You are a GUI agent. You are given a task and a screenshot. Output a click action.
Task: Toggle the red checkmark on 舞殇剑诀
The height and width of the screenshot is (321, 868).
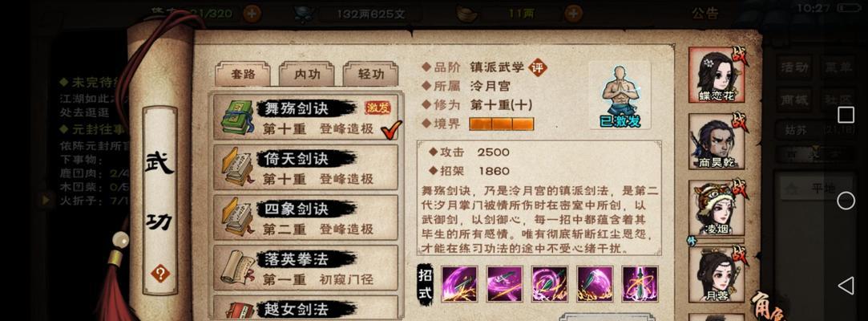pos(391,130)
